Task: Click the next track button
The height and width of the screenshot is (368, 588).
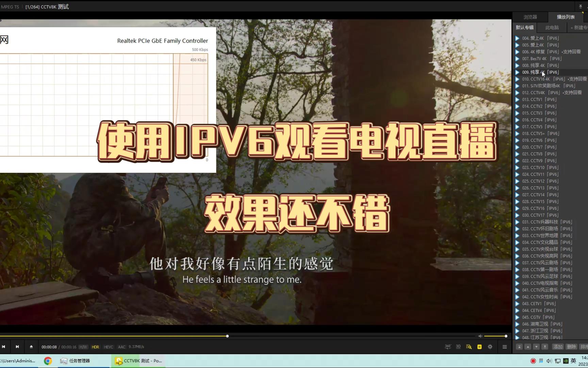Action: point(17,347)
